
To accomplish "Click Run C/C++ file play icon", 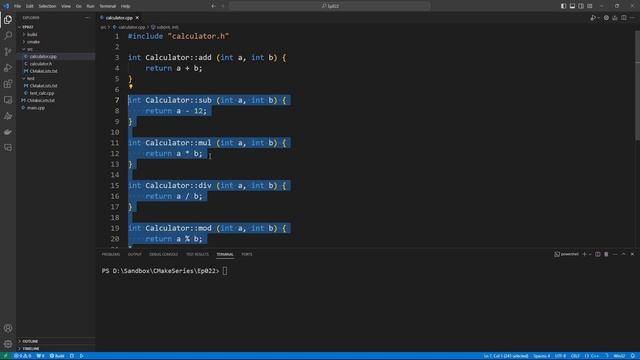I will pos(593,18).
